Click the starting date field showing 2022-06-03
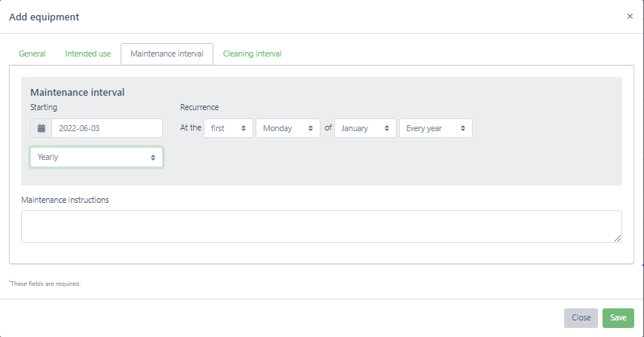The height and width of the screenshot is (337, 644). [106, 128]
